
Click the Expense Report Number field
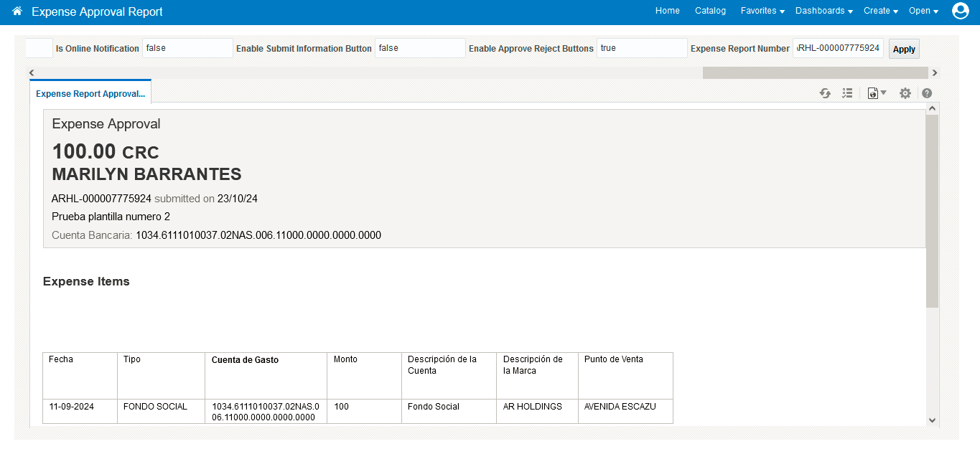(838, 48)
